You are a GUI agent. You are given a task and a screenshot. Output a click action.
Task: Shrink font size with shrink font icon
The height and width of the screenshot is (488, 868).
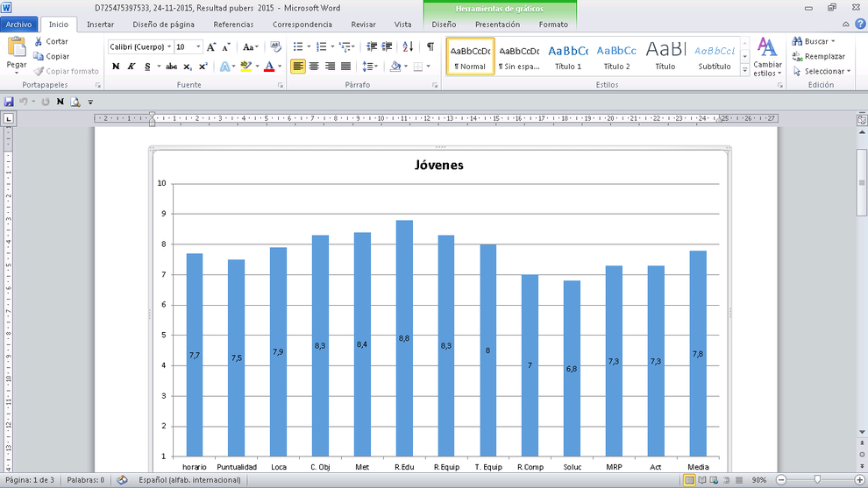coord(226,47)
